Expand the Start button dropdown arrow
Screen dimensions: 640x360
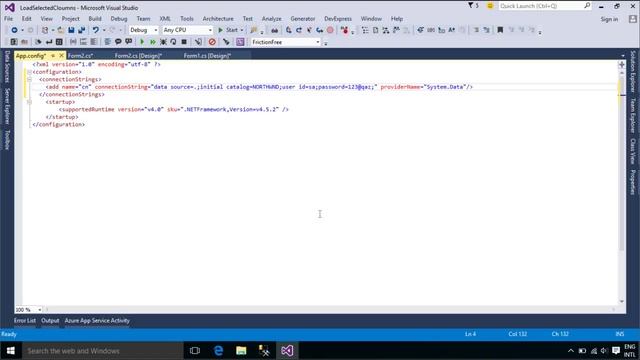tap(242, 30)
